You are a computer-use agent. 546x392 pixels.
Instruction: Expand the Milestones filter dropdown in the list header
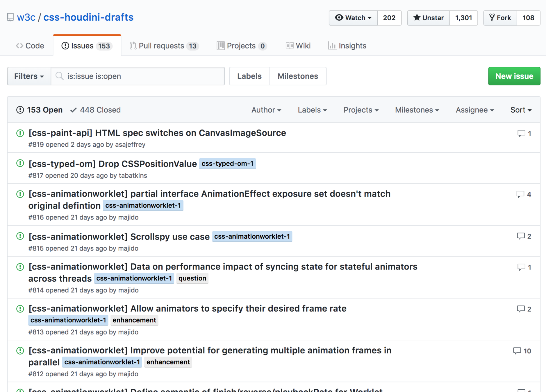(417, 110)
